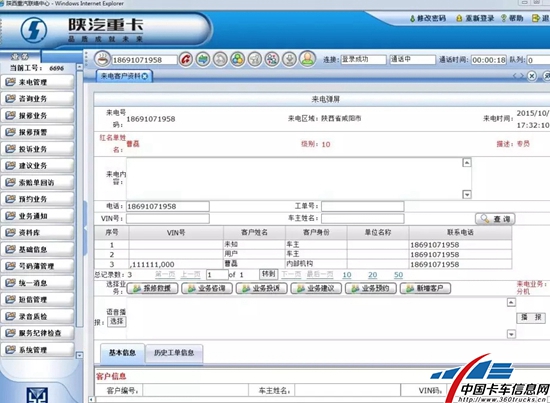Open 报修预警 sidebar item
Screen dimensions: 550x403
point(38,132)
